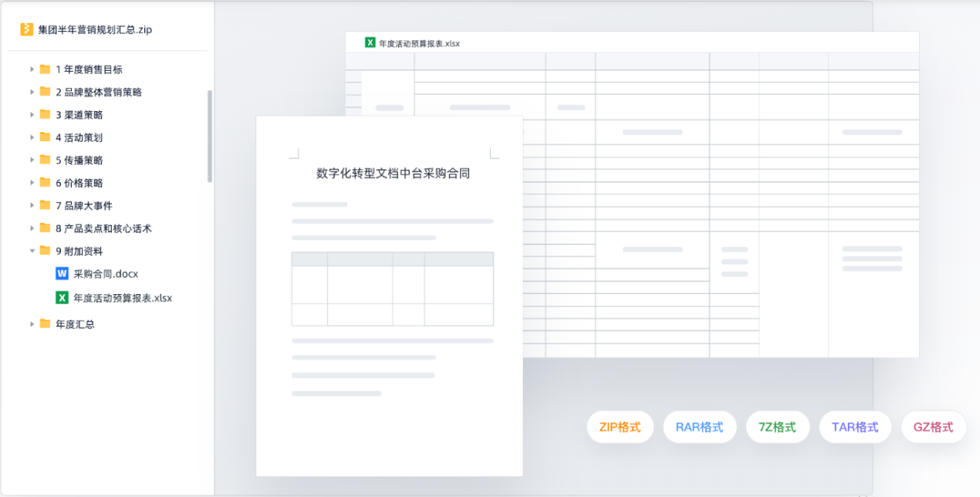This screenshot has height=497, width=980.
Task: Click the folder icon of 6 价格策略
Action: 46,183
